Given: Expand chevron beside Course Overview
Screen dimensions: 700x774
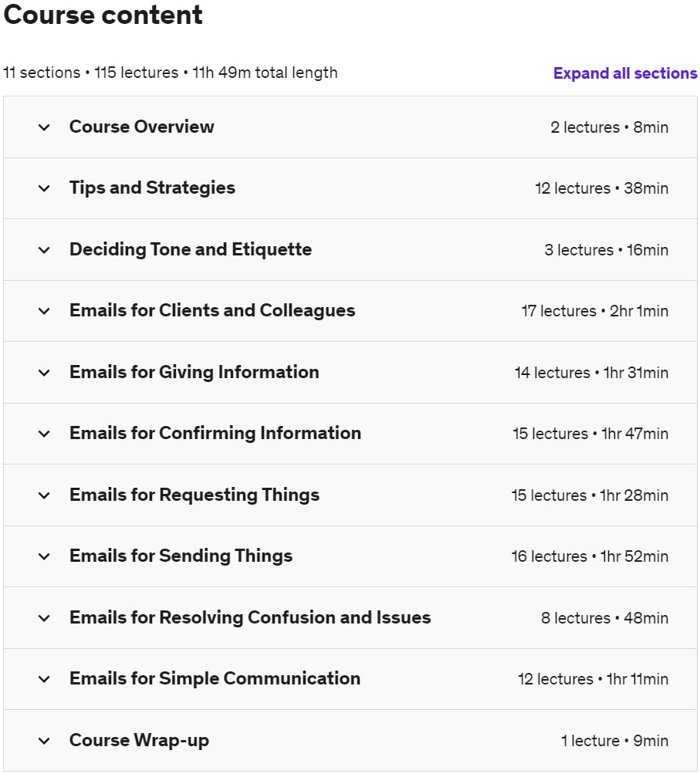Looking at the screenshot, I should click(44, 127).
